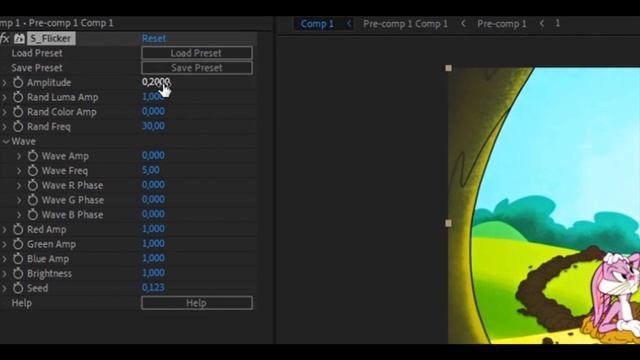Image resolution: width=640 pixels, height=360 pixels.
Task: Expand the Seed property
Action: [x=4, y=289]
